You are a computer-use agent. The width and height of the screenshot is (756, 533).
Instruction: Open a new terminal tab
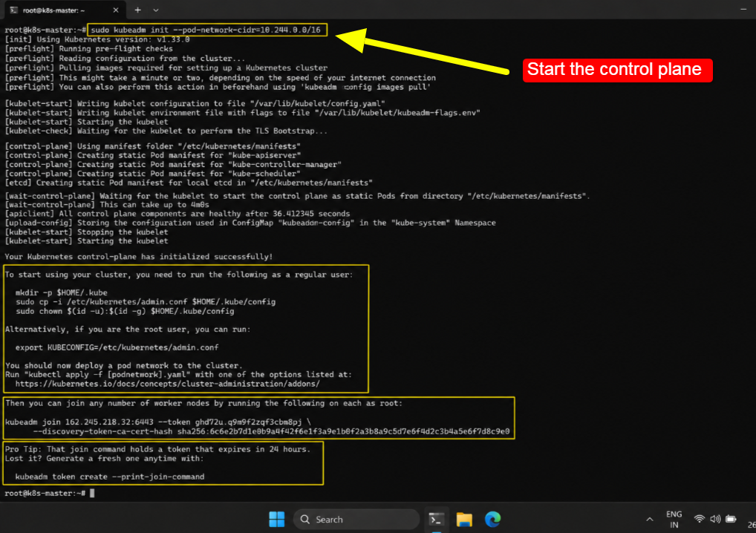[138, 10]
